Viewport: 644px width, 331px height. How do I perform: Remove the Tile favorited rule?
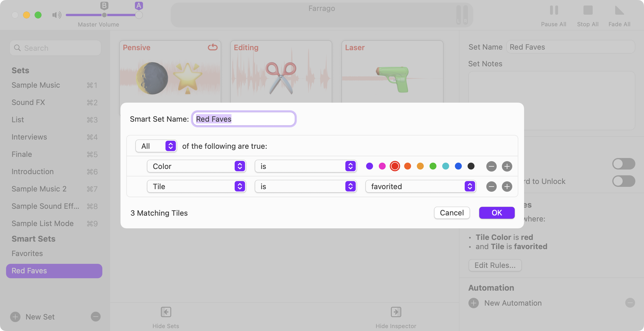click(492, 187)
